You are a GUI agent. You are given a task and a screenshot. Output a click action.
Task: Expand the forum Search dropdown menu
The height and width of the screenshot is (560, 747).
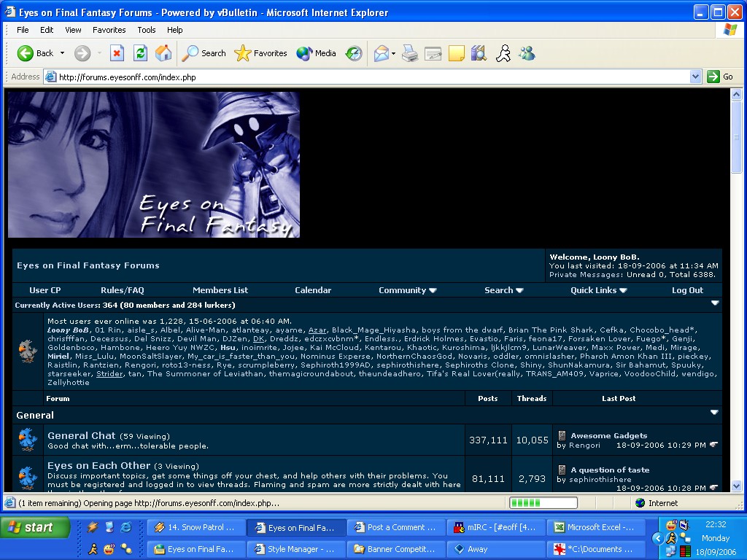504,290
